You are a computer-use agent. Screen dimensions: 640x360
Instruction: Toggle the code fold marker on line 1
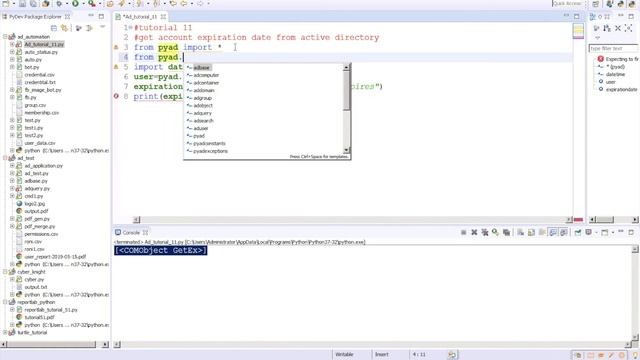[x=131, y=28]
